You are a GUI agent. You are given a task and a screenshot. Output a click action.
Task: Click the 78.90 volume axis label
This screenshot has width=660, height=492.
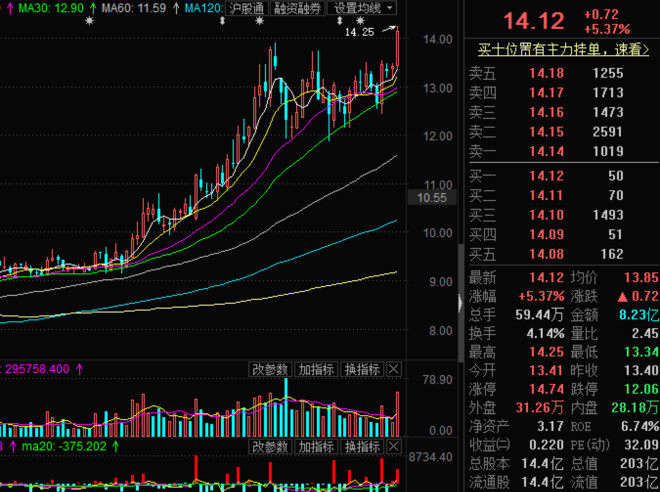[x=438, y=380]
